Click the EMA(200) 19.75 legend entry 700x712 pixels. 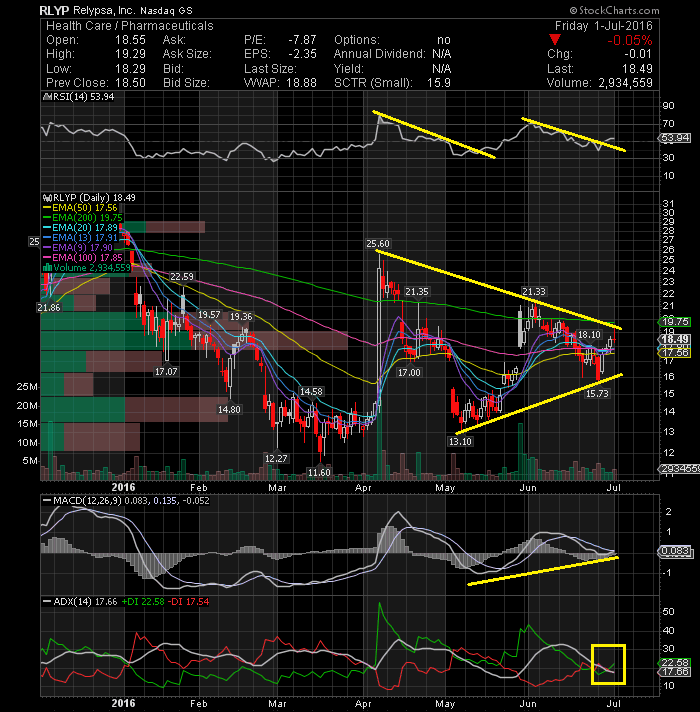coord(83,218)
